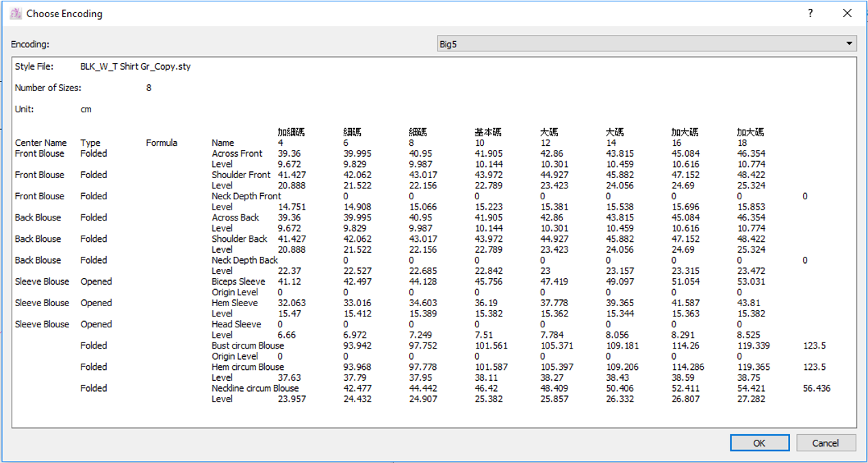Click the Formula column header
Screen dimensions: 868x463
(x=162, y=143)
